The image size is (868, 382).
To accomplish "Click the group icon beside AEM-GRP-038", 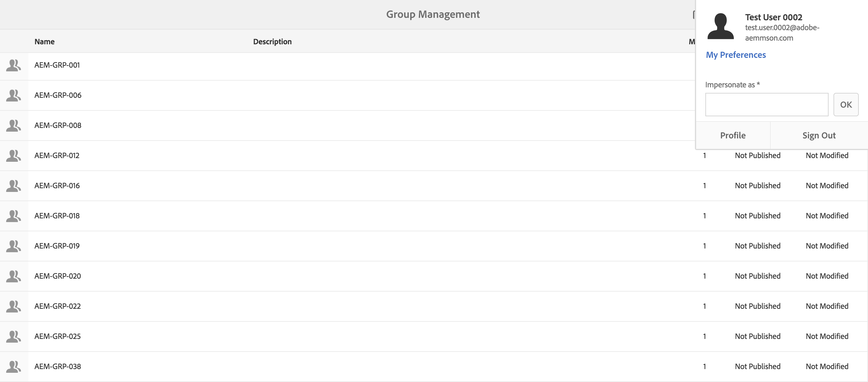I will click(14, 367).
